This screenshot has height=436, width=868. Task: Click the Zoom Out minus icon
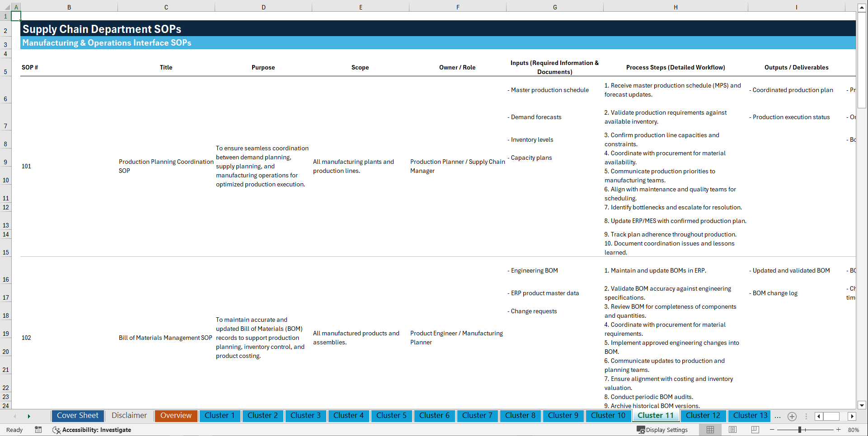[x=772, y=430]
